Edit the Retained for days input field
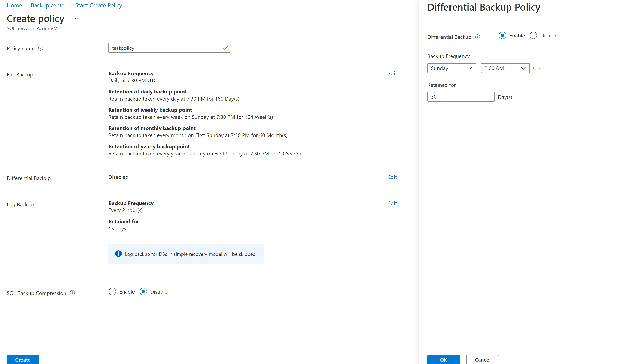Image resolution: width=621 pixels, height=364 pixels. tap(461, 97)
